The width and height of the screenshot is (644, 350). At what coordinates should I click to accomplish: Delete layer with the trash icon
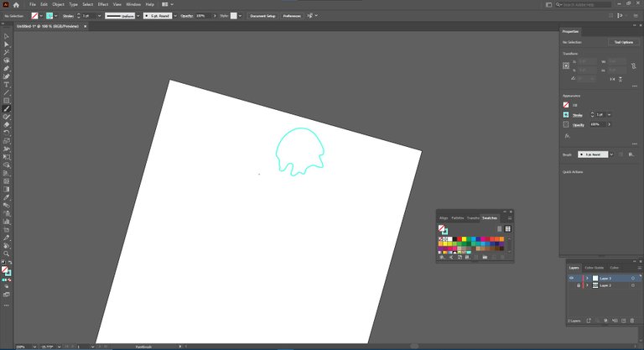(632, 321)
